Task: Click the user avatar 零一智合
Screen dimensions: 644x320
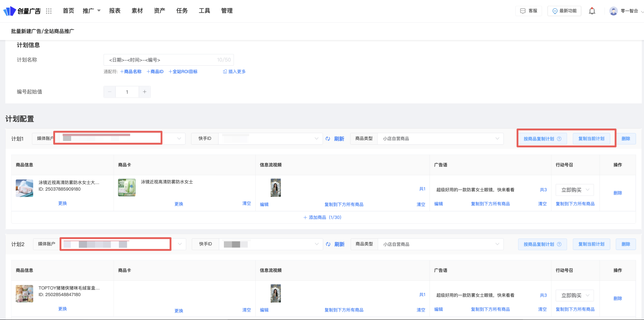Action: pyautogui.click(x=613, y=11)
